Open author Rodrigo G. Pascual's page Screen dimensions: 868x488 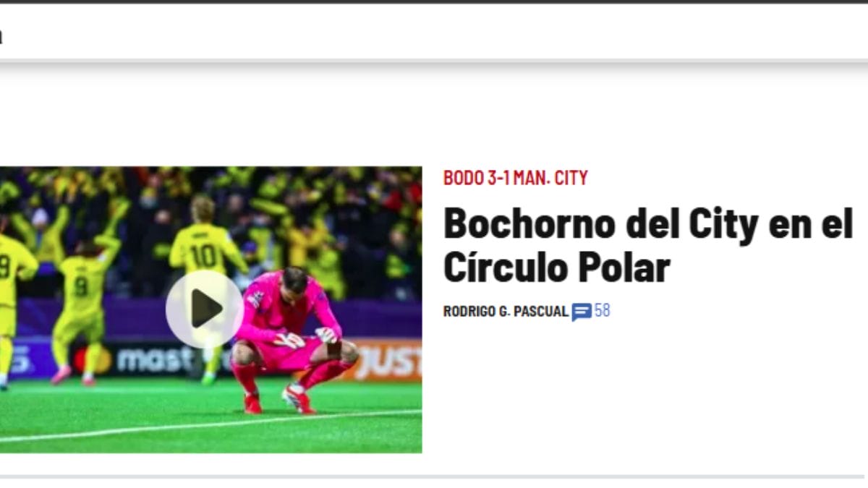[x=506, y=312]
